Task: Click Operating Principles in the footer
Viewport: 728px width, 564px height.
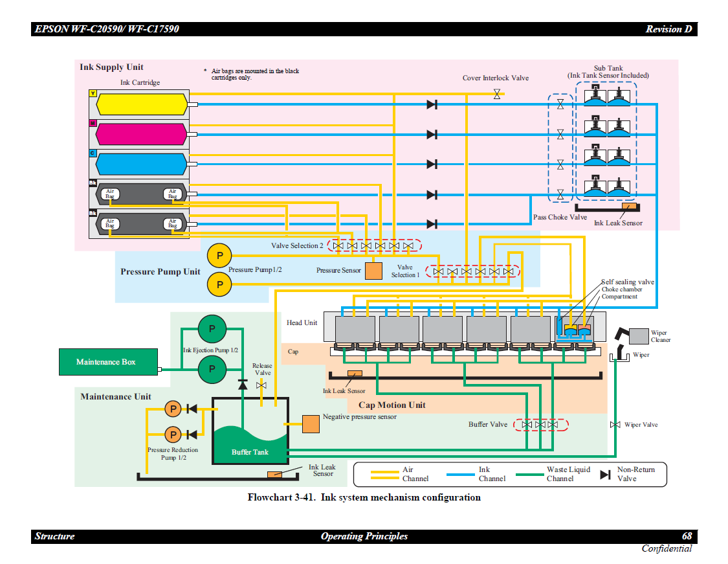Action: [364, 536]
